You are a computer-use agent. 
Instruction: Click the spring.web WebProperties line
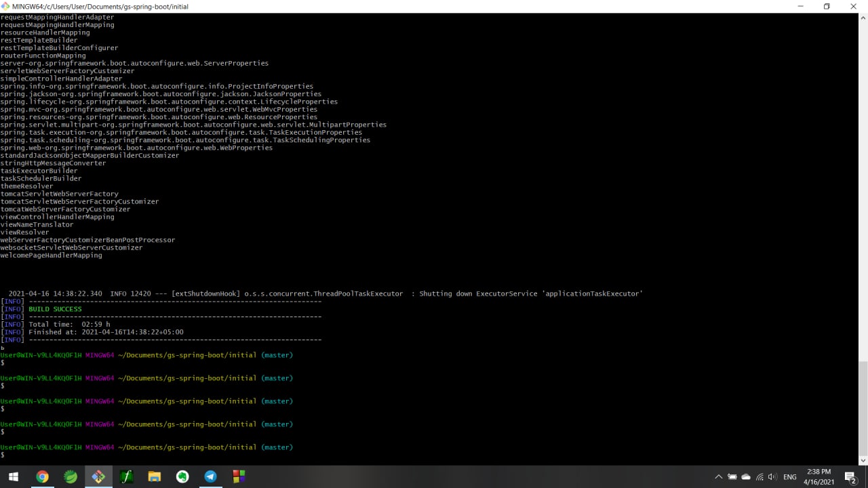[x=136, y=148]
